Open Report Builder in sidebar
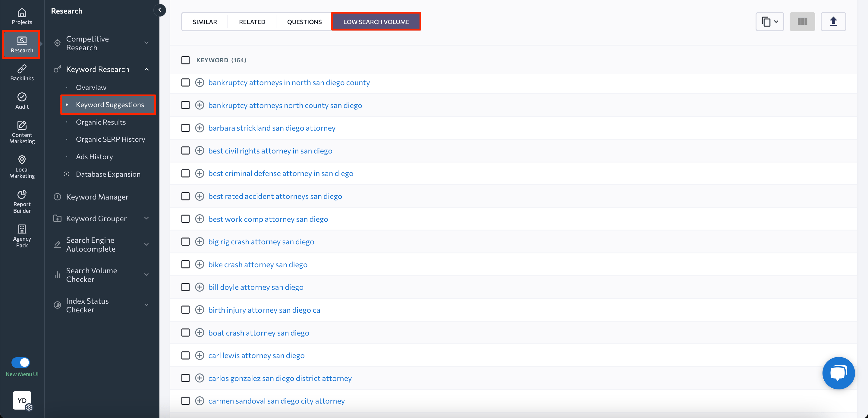The width and height of the screenshot is (868, 418). (x=22, y=201)
